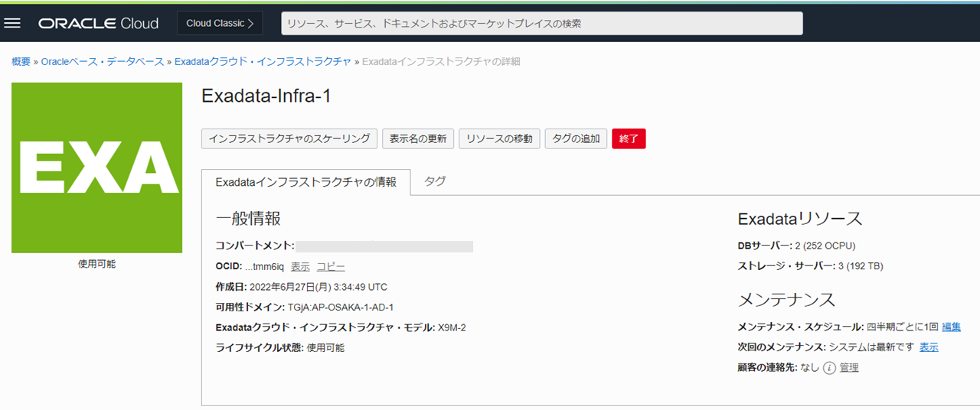Edit maintenance schedule via 編集 link
Viewport: 980px width, 410px height.
(x=951, y=327)
